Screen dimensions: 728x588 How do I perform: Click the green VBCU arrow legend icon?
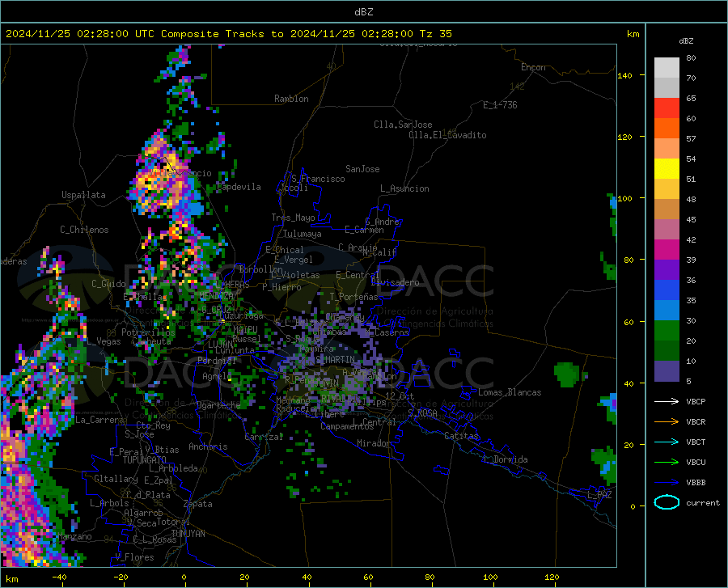667,463
